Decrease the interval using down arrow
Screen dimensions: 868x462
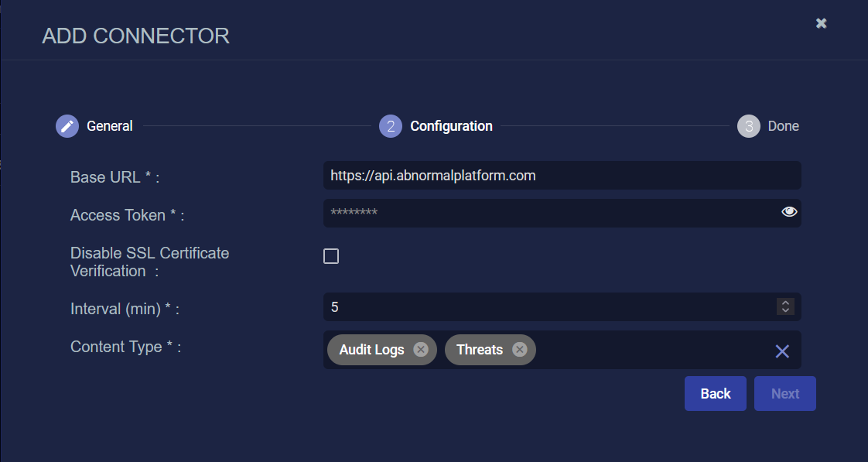pos(785,310)
